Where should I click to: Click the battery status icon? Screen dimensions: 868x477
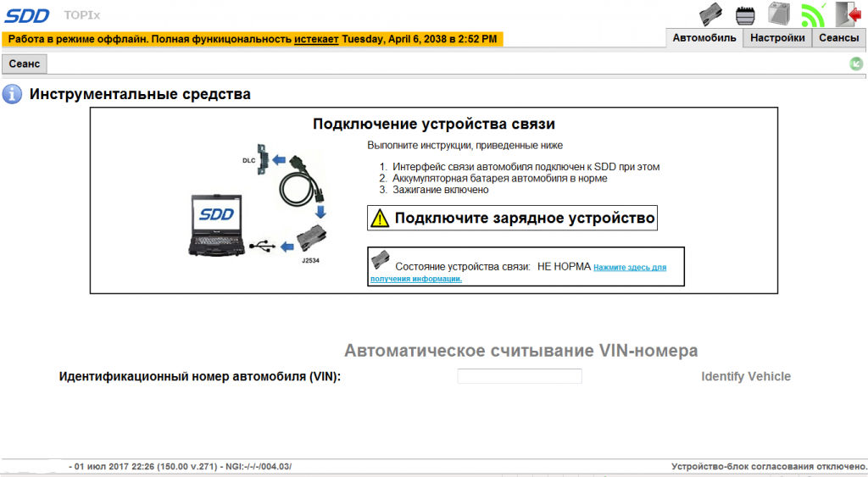778,14
